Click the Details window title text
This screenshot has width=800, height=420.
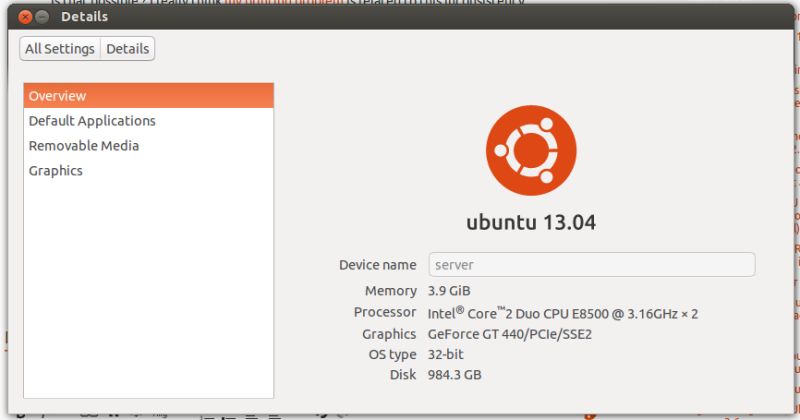coord(84,17)
